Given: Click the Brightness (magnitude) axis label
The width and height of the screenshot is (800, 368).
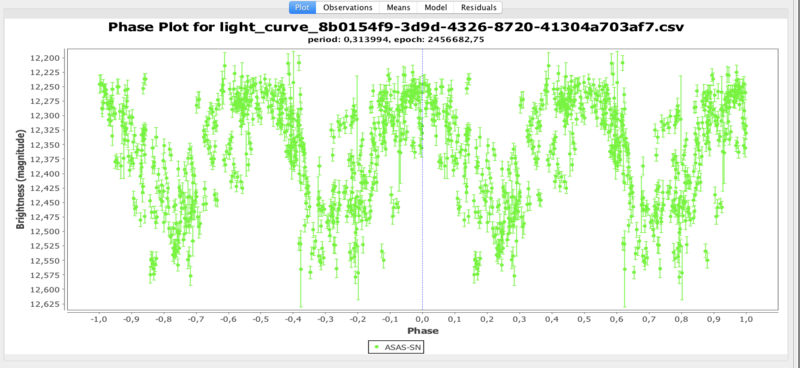Looking at the screenshot, I should [x=21, y=179].
